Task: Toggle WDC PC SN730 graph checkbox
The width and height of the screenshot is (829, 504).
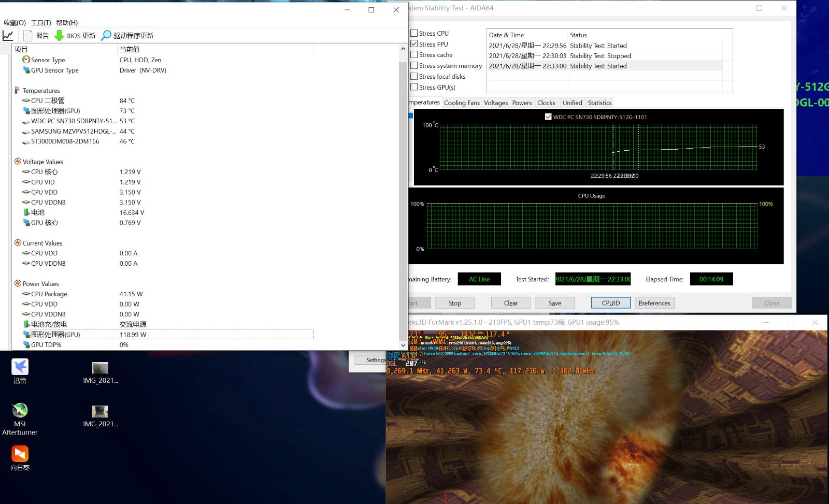Action: 548,117
